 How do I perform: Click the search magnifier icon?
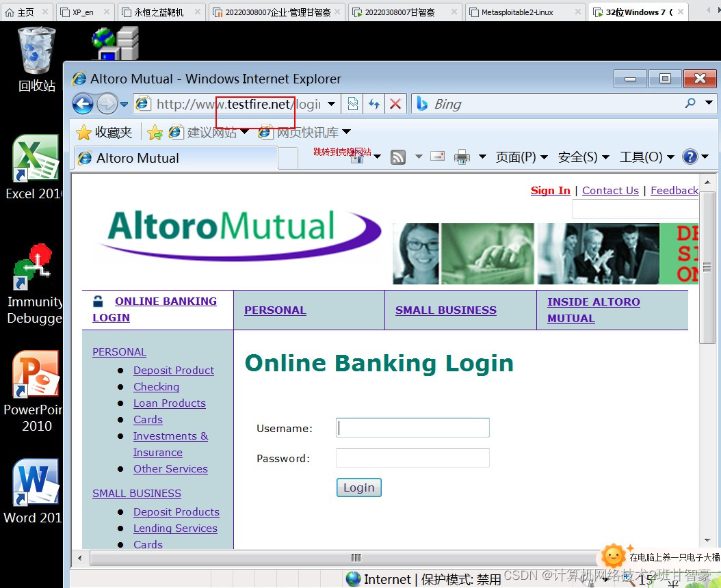pyautogui.click(x=690, y=103)
